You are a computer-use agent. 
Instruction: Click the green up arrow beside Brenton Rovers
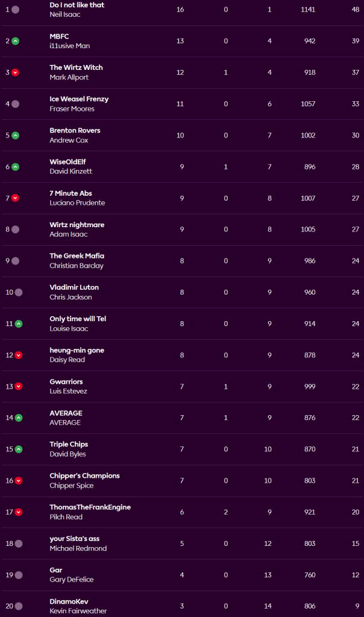tap(16, 135)
